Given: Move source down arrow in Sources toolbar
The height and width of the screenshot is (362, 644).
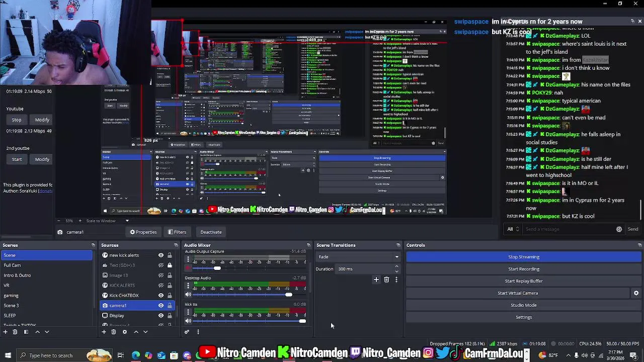Looking at the screenshot, I should tap(145, 332).
